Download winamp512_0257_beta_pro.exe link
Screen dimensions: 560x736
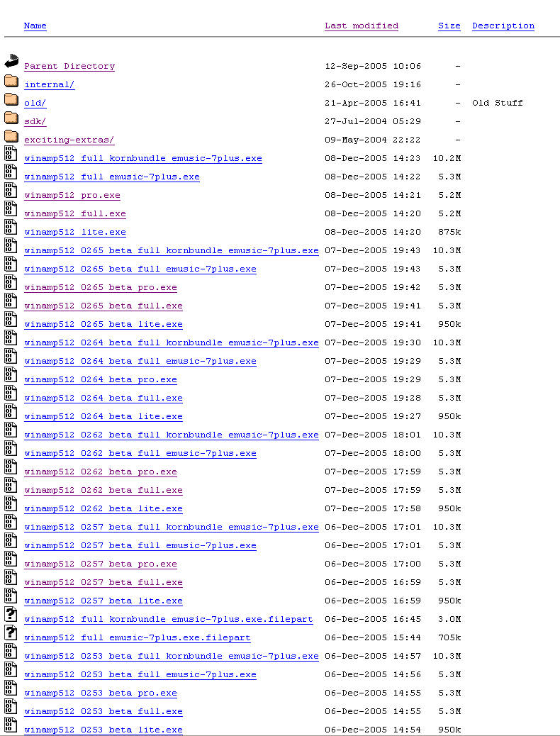click(x=101, y=564)
